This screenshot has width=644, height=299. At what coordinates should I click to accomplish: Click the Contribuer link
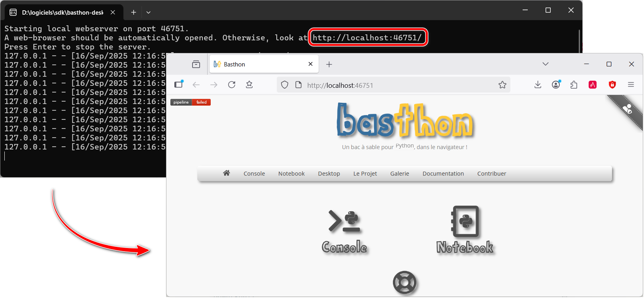click(x=491, y=174)
